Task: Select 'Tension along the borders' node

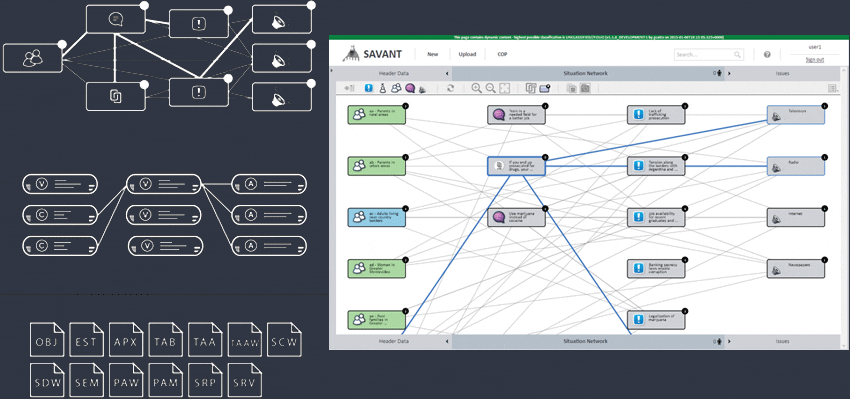Action: click(656, 166)
